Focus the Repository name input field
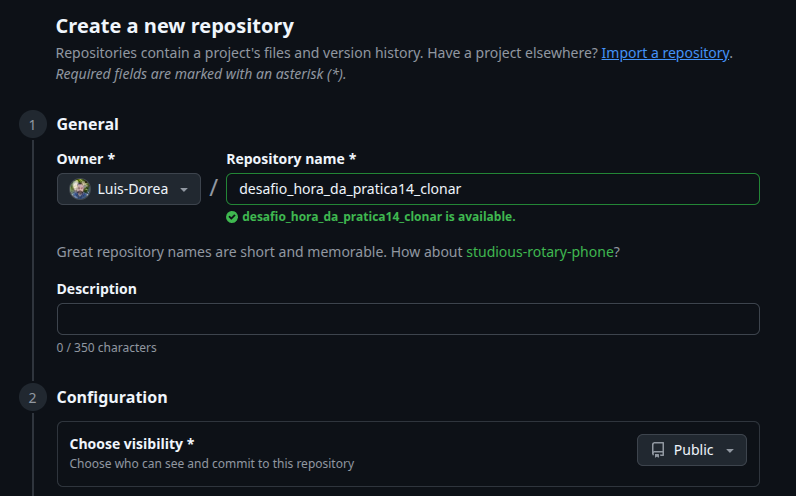 click(x=492, y=189)
